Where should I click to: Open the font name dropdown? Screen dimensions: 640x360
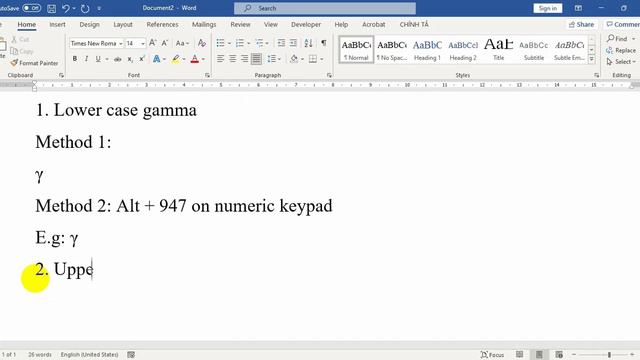point(120,43)
